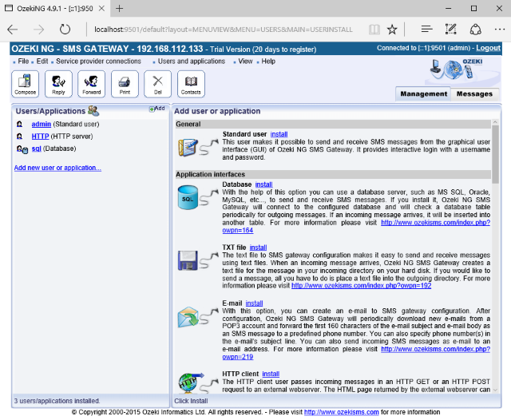Viewport: 511px width, 420px height.
Task: Refresh the browser page
Action: click(65, 30)
